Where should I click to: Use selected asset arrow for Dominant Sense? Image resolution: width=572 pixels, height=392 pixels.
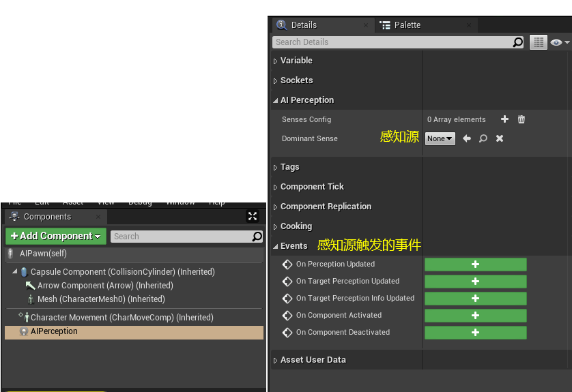[467, 138]
